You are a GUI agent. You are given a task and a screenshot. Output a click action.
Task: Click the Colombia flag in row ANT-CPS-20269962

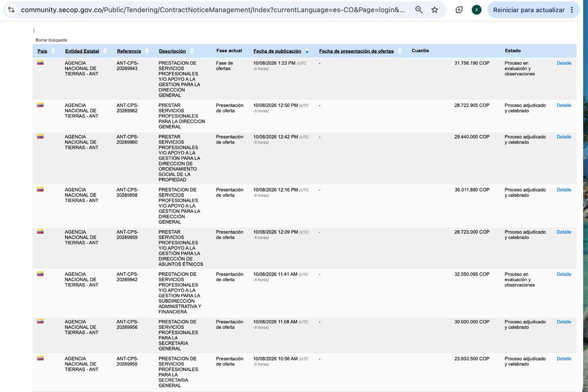[40, 105]
